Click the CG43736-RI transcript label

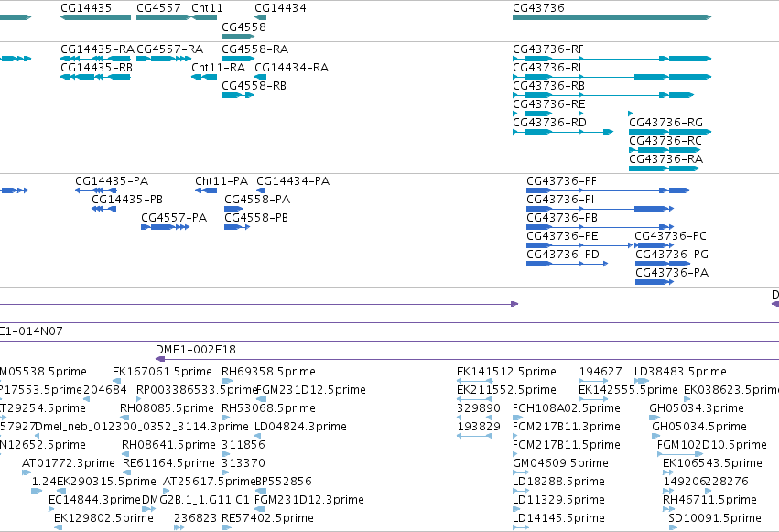(x=547, y=68)
